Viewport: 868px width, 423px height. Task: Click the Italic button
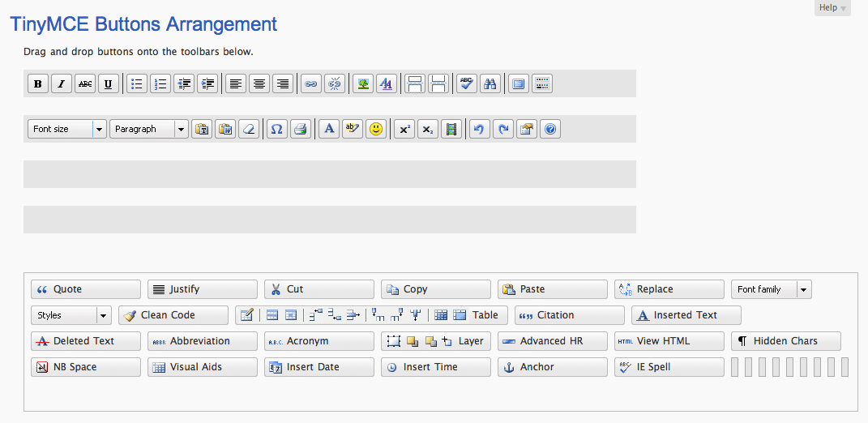[x=62, y=83]
